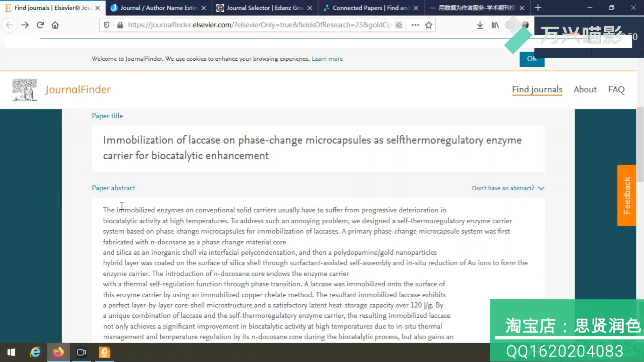Open FAQ navigation item

(616, 89)
